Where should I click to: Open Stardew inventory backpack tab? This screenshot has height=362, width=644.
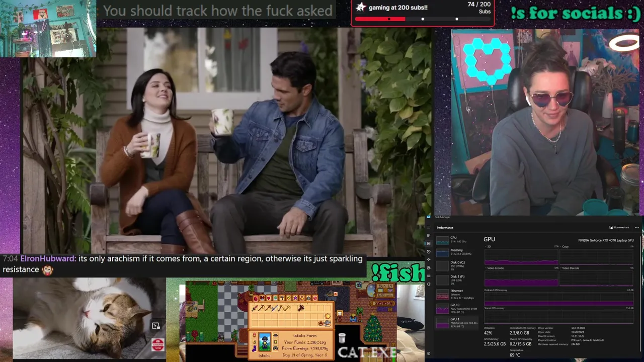[x=256, y=298]
